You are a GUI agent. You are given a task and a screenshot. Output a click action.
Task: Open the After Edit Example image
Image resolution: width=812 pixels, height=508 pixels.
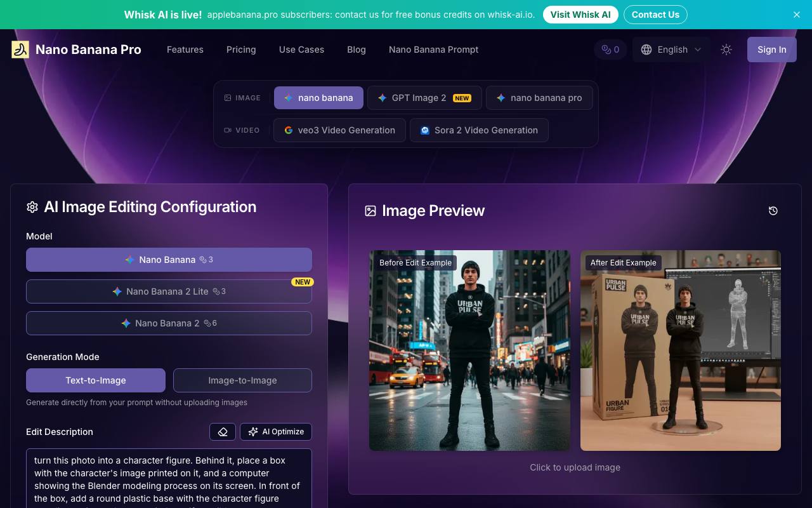[x=681, y=351]
